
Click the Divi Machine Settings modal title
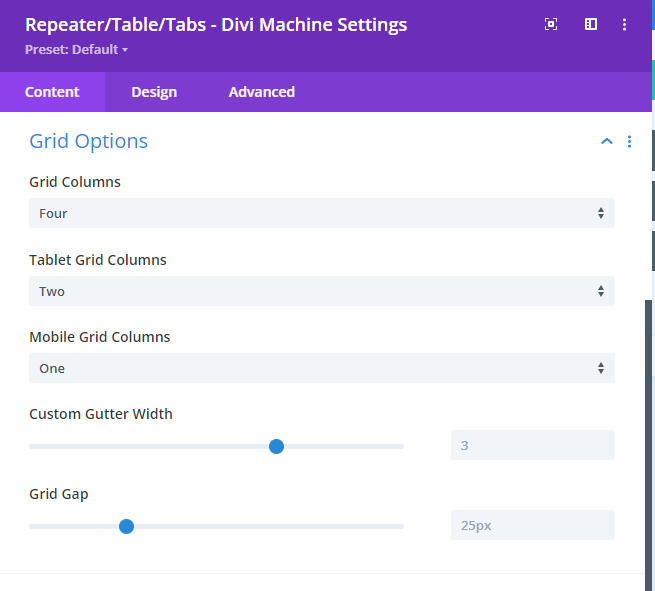point(216,25)
